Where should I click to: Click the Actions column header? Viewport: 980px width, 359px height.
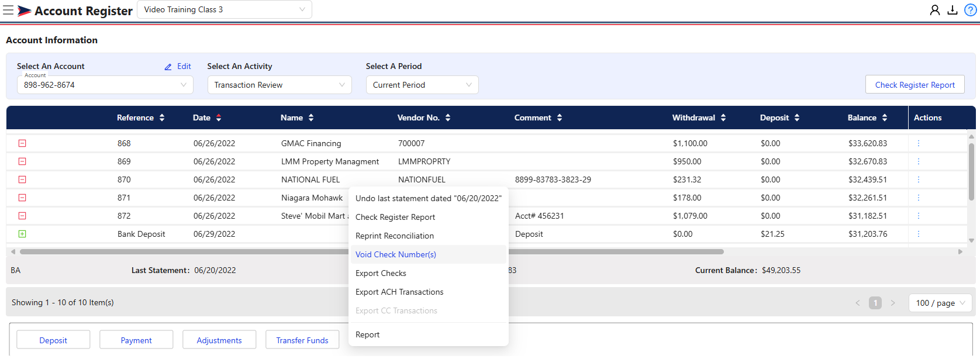(928, 118)
